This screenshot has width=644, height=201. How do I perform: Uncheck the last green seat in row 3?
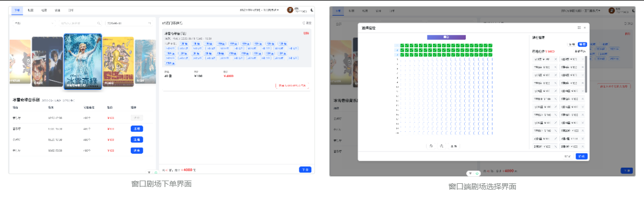point(491,55)
